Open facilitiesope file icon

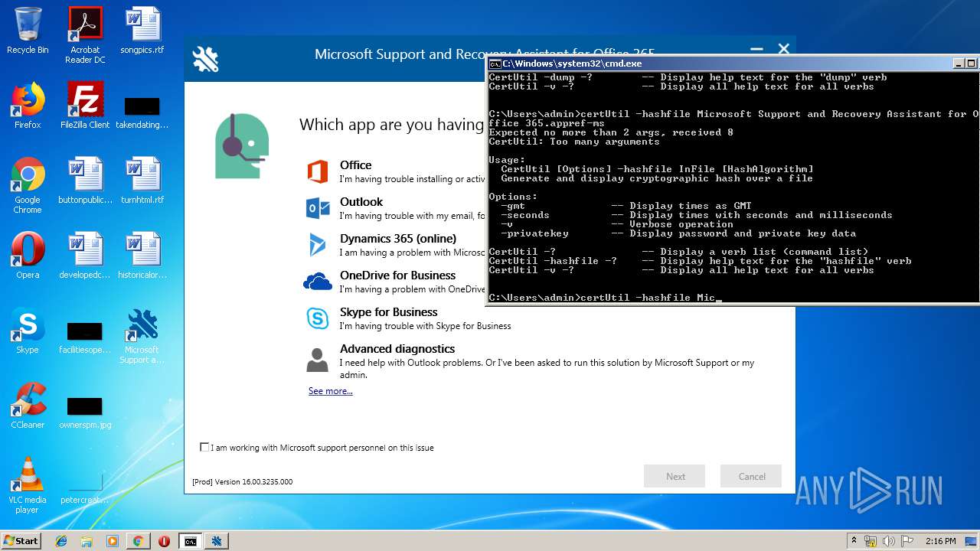(x=85, y=337)
